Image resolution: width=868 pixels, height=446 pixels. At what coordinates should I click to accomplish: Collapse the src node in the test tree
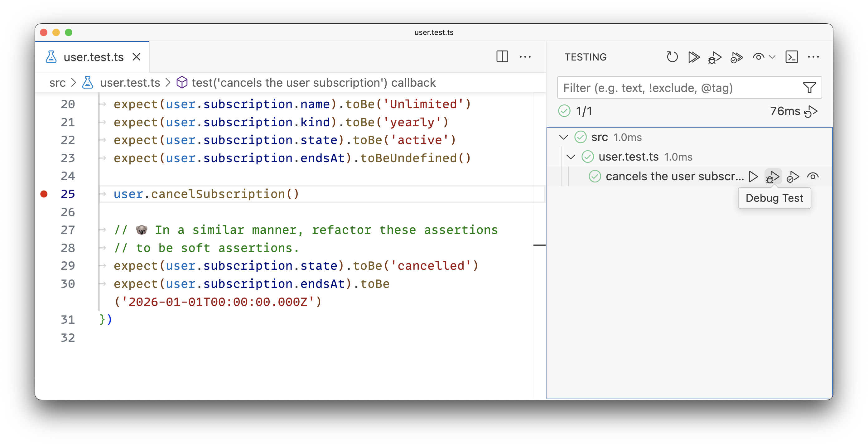coord(563,137)
